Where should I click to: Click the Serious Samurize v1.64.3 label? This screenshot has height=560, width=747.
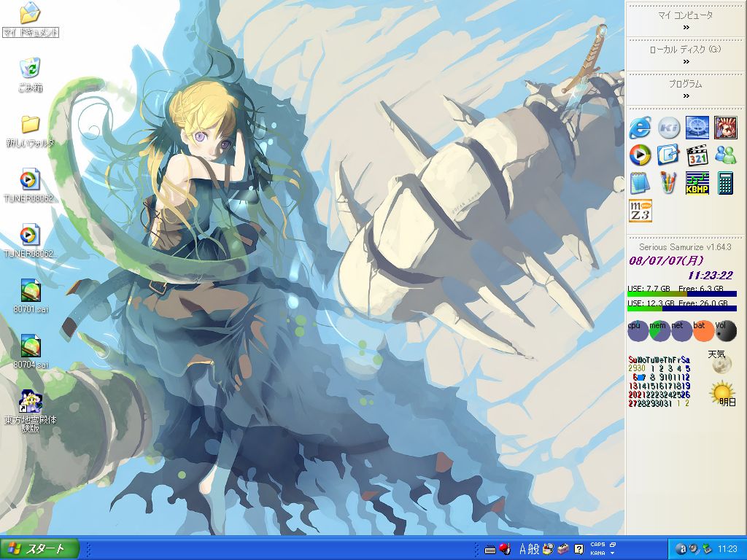click(685, 247)
